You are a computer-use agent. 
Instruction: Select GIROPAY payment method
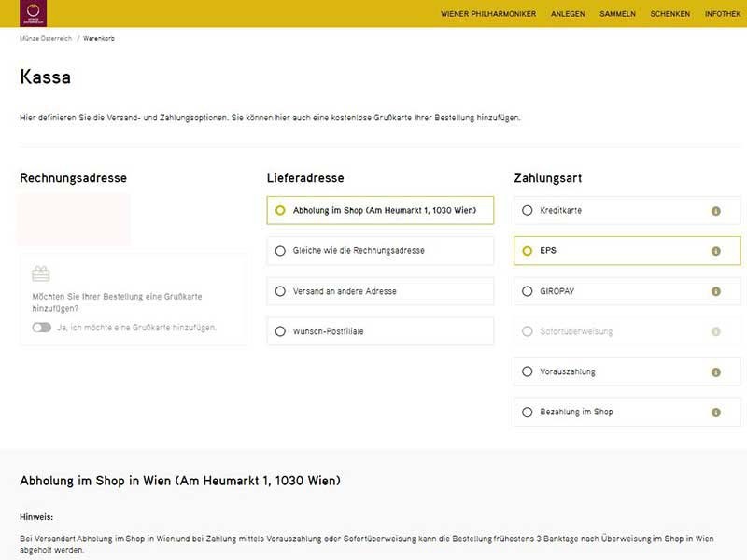tap(528, 291)
